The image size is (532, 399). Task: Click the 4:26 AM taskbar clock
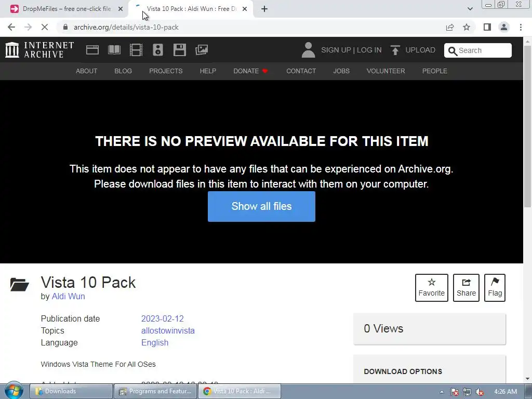[x=506, y=392]
